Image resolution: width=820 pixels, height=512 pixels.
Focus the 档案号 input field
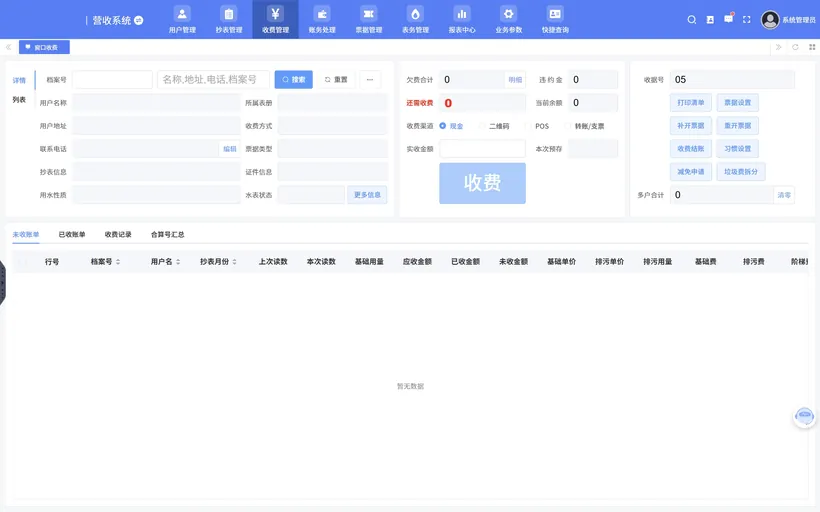[112, 79]
